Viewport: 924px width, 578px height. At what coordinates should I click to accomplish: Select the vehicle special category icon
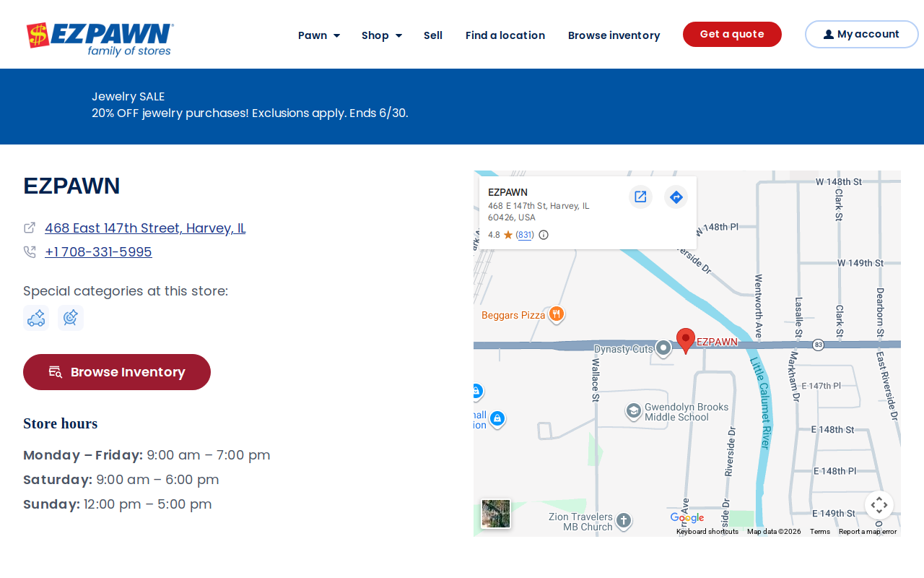tap(36, 318)
